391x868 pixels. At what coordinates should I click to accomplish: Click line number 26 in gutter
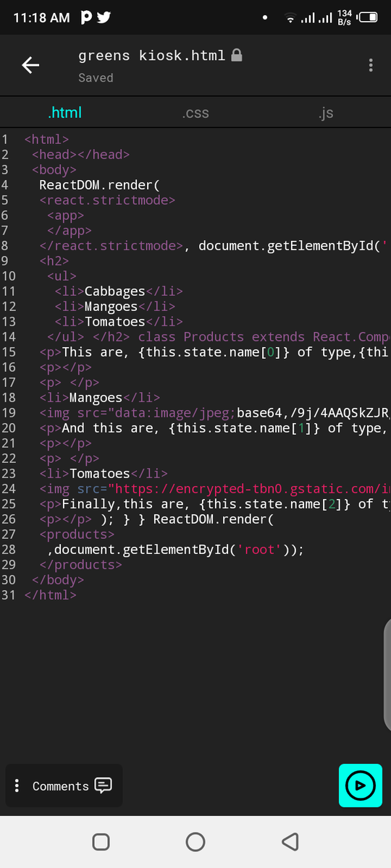tap(9, 519)
